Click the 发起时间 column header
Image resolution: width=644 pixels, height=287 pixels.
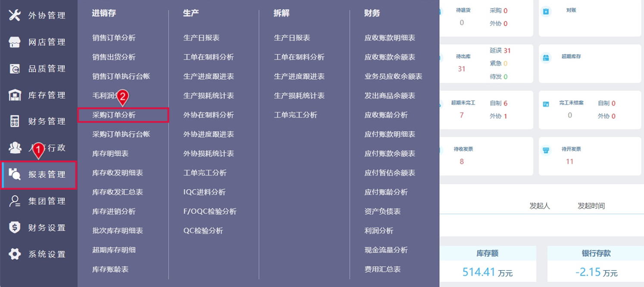pyautogui.click(x=591, y=206)
